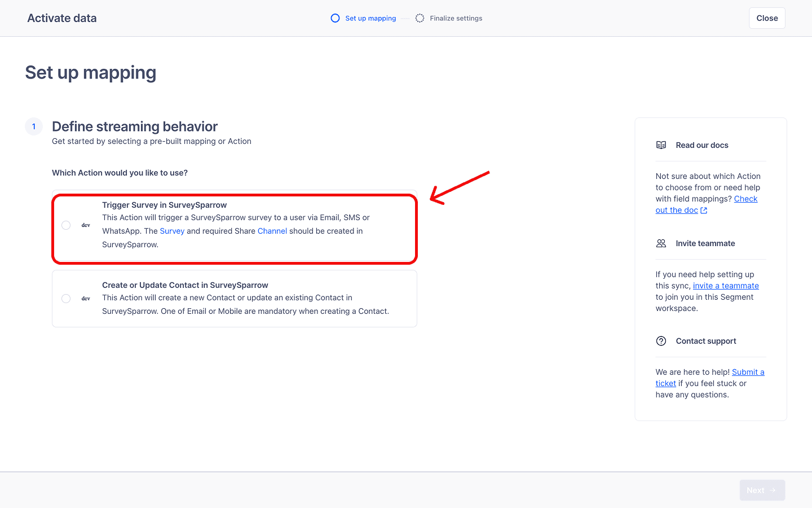The height and width of the screenshot is (508, 812).
Task: Click the external link icon after 'out the doc'
Action: tap(704, 211)
